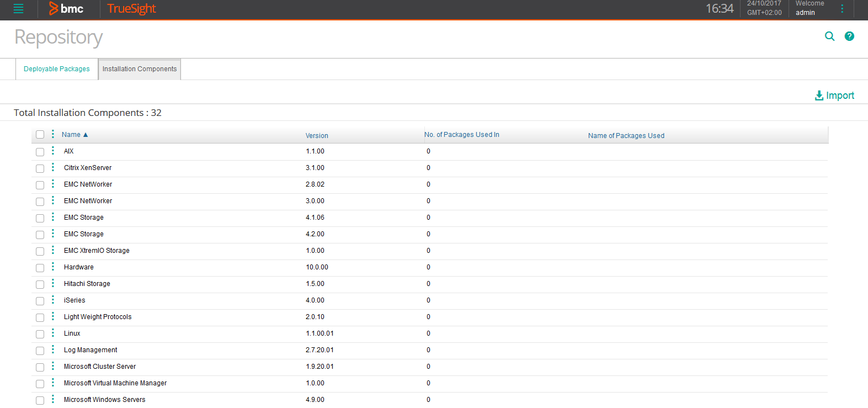Open the hamburger navigation menu
868x408 pixels.
coord(18,9)
